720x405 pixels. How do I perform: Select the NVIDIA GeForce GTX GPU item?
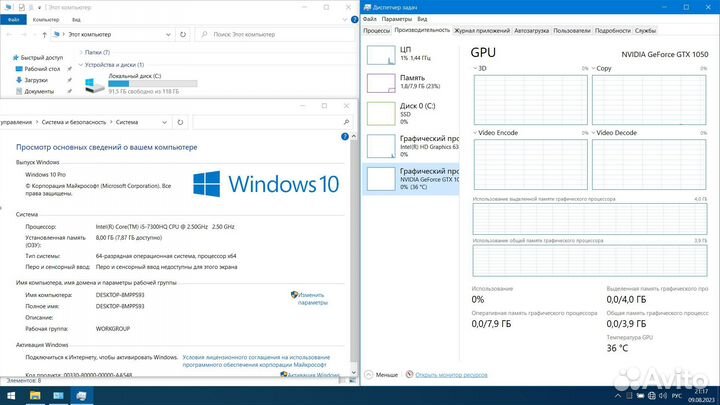pos(411,179)
